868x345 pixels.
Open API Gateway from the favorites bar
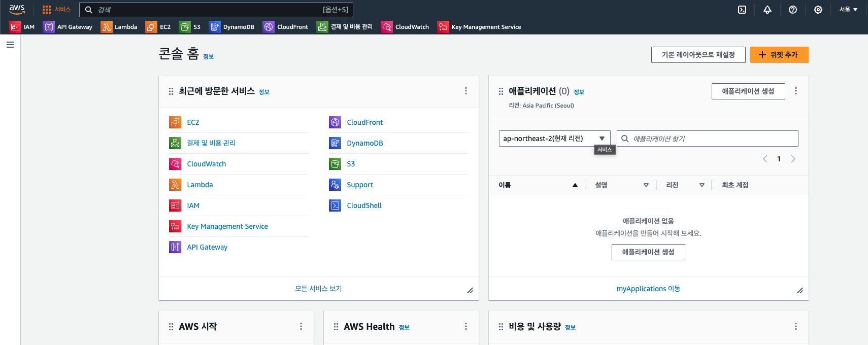click(68, 27)
